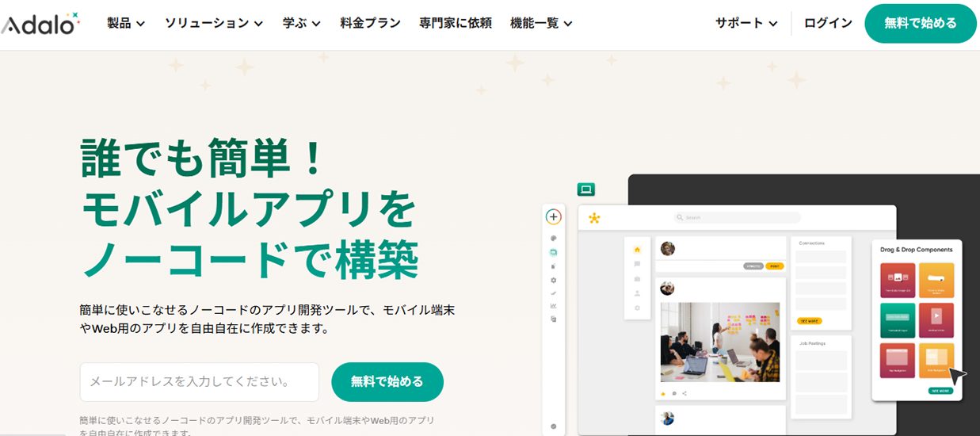Expand the ソリューション dropdown
This screenshot has height=436, width=980.
pos(214,23)
